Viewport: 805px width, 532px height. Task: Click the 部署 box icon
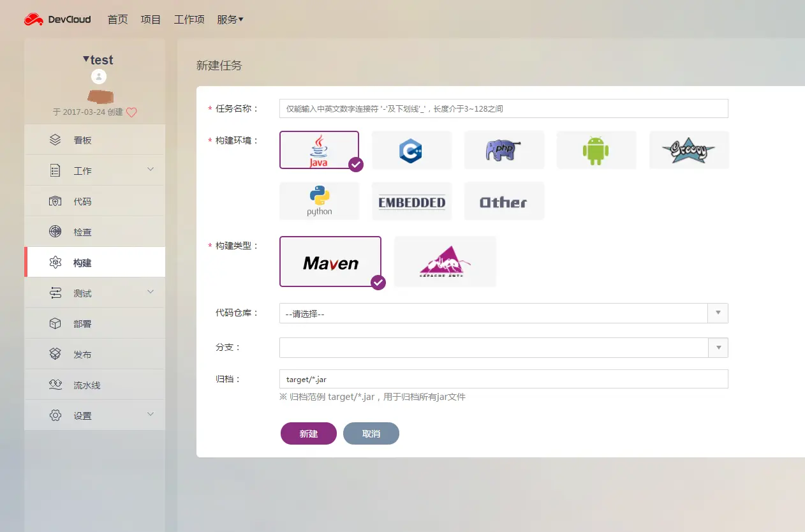[55, 323]
